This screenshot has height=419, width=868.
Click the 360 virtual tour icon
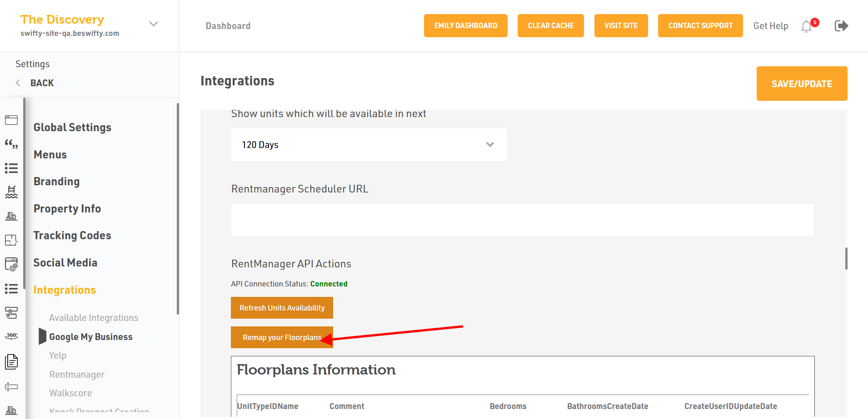(x=11, y=336)
